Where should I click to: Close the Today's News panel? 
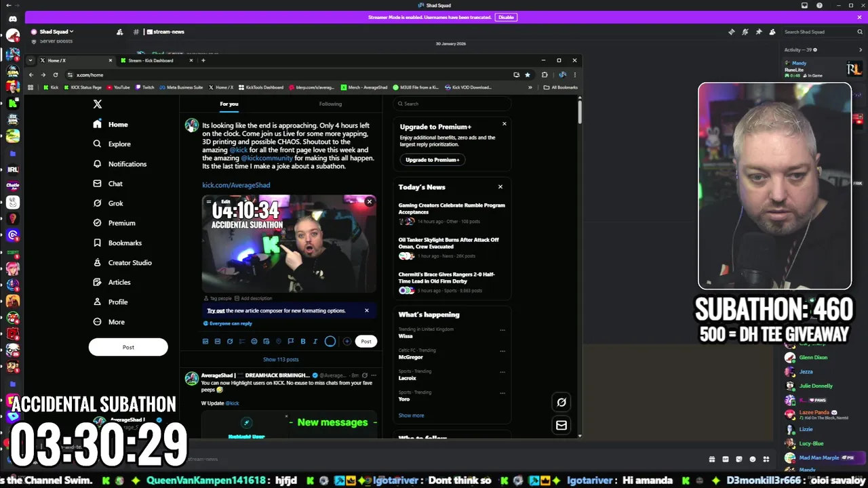click(500, 187)
